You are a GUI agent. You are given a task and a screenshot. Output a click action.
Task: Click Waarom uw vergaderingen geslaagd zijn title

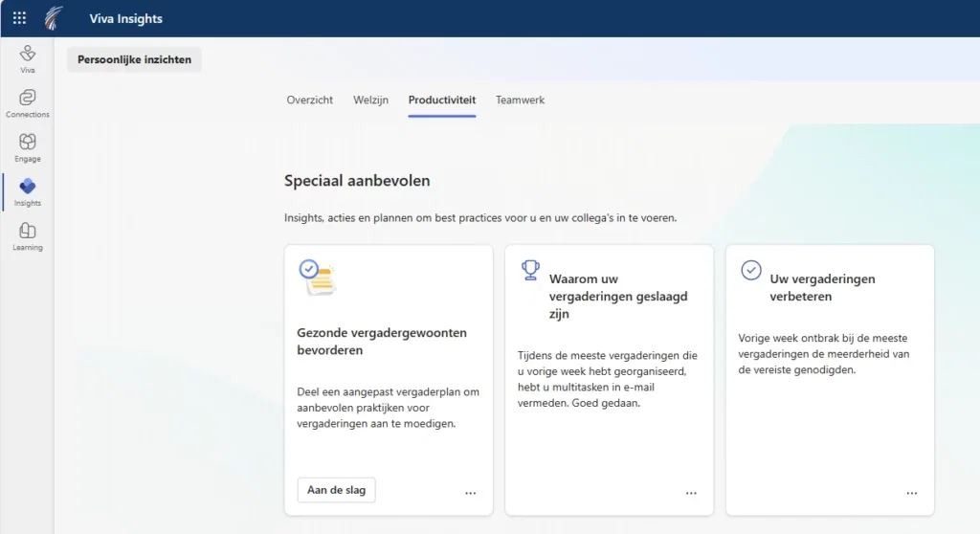618,297
